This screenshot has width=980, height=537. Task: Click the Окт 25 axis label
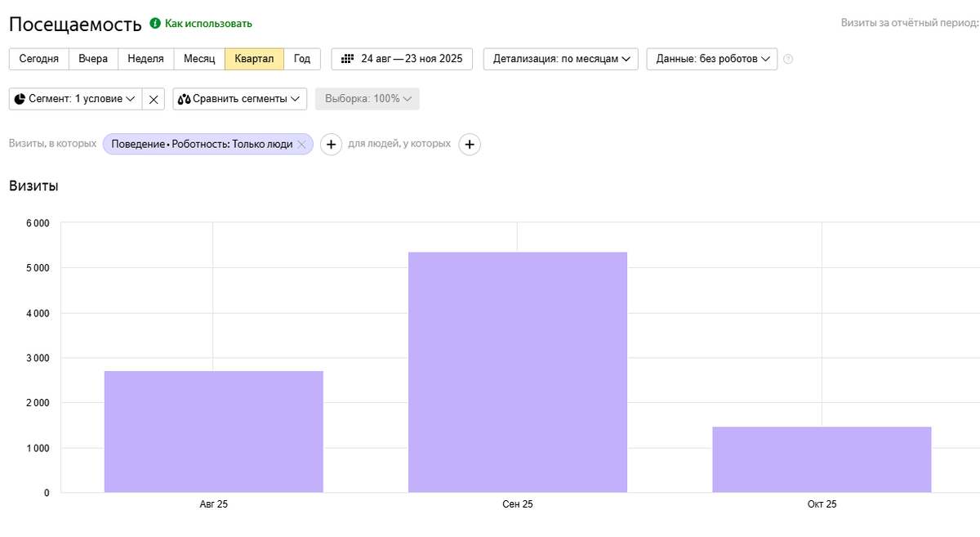(822, 504)
